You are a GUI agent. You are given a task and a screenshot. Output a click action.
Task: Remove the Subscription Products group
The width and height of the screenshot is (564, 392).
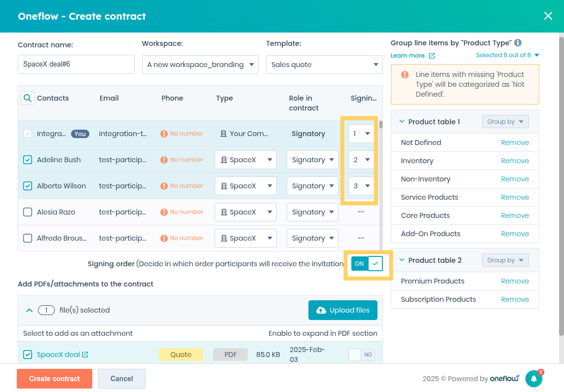point(515,300)
